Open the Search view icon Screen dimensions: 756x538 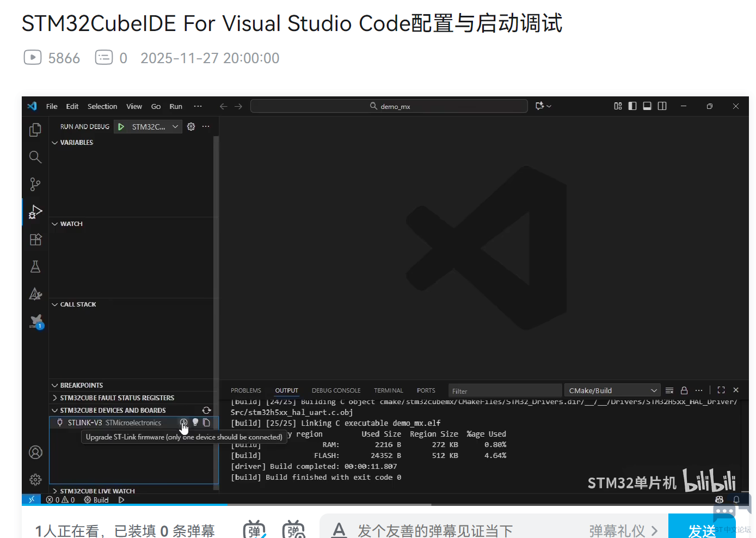[x=35, y=157]
